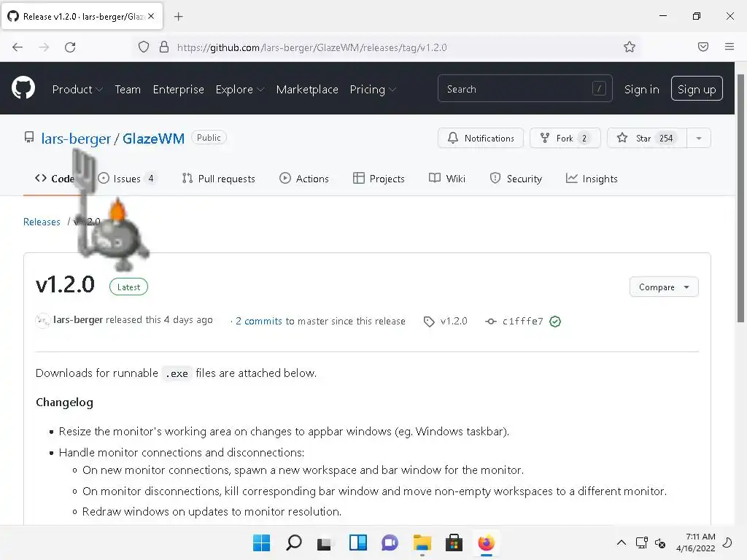
Task: Open Chat app on the taskbar
Action: pyautogui.click(x=390, y=542)
